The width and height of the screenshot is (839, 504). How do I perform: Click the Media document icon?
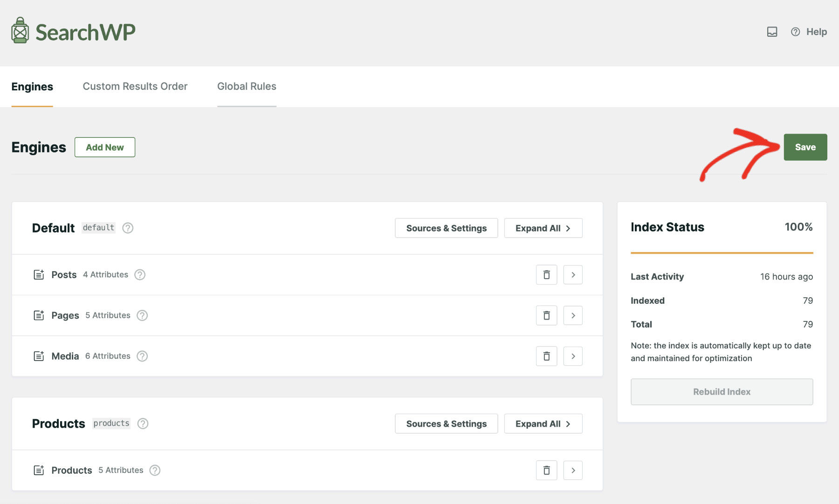click(39, 356)
